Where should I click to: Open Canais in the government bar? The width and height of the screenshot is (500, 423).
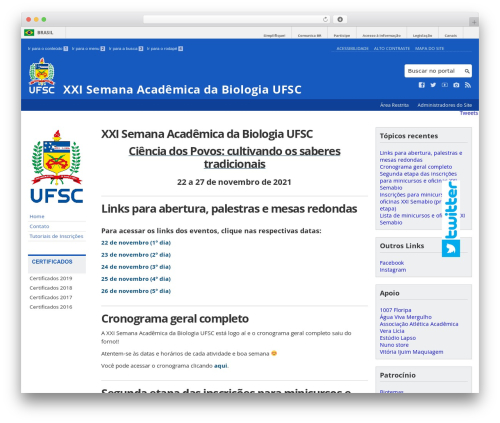point(450,35)
